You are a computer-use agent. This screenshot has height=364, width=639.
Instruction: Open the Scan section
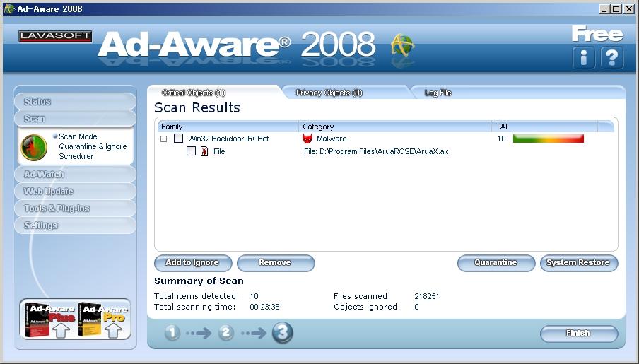coord(75,119)
